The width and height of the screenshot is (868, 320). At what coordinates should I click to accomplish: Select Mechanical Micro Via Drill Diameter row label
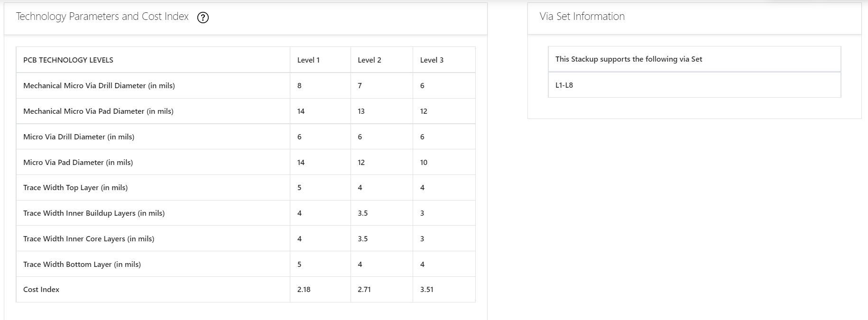coord(99,86)
